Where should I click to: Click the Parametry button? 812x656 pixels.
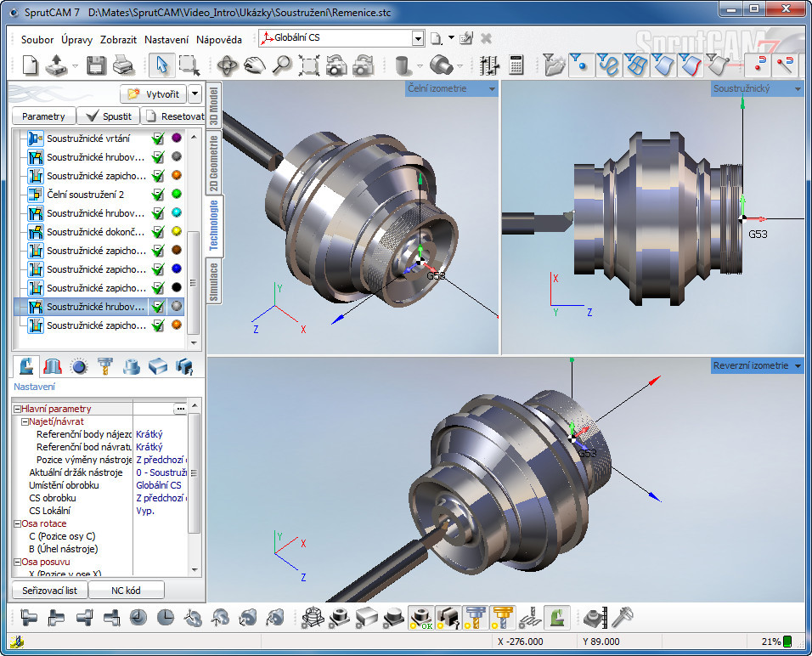point(43,116)
